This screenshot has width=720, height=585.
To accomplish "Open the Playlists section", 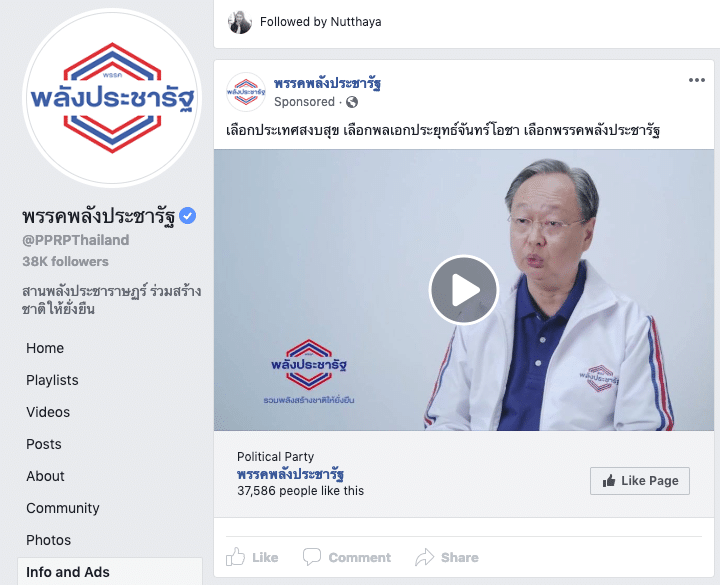I will (x=52, y=380).
